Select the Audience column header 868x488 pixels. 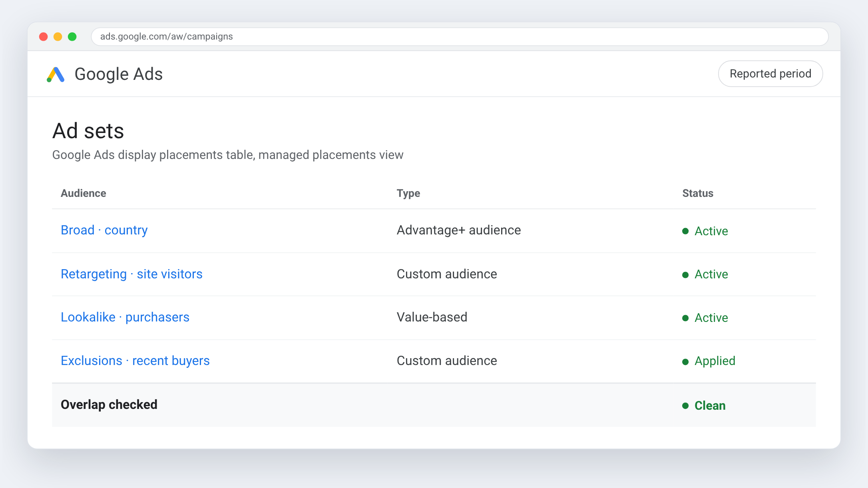click(84, 193)
